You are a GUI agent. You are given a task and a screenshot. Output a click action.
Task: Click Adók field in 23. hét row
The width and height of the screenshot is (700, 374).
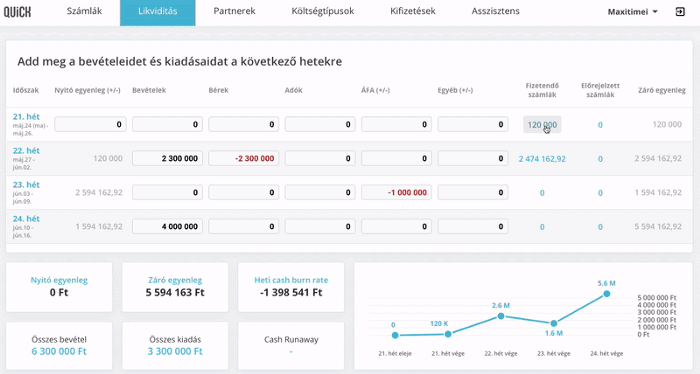(x=320, y=192)
